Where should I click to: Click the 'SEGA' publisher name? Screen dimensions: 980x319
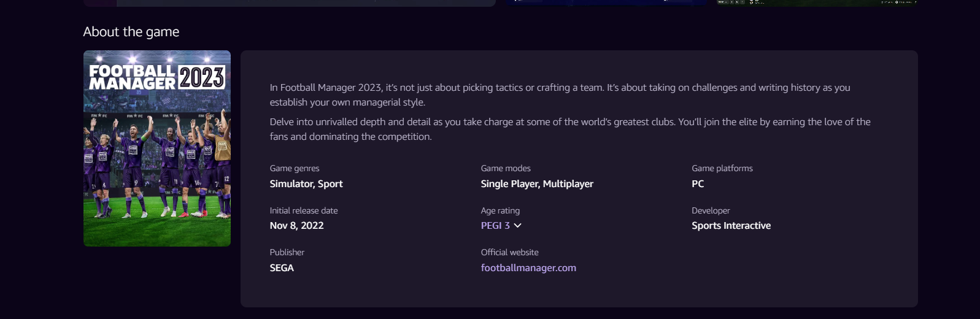click(282, 268)
